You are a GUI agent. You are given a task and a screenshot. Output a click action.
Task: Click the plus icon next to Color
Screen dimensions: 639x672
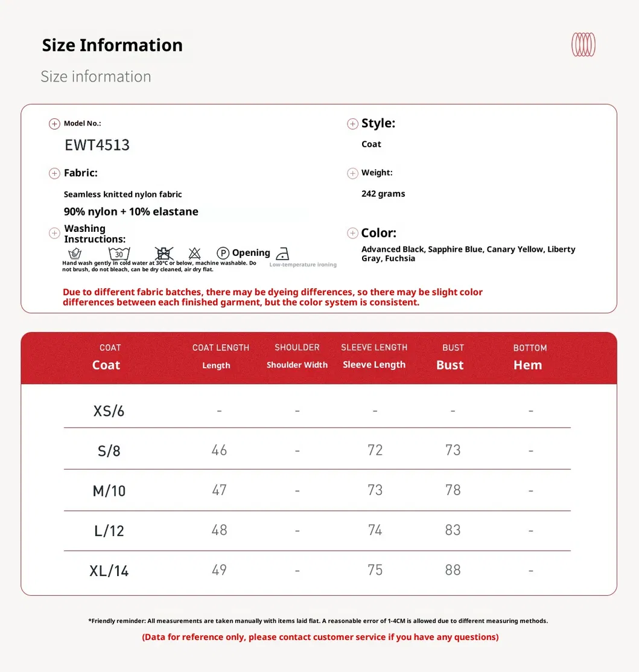point(352,233)
